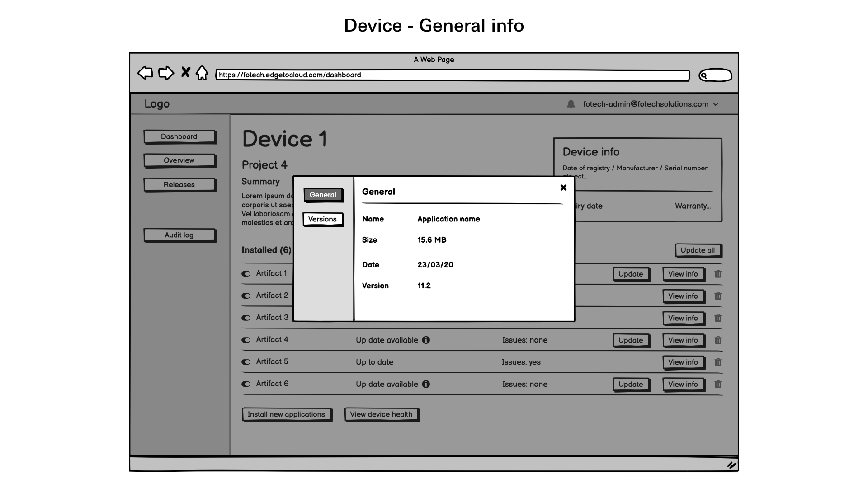868x488 pixels.
Task: Click the browser stop X icon
Action: [x=185, y=72]
